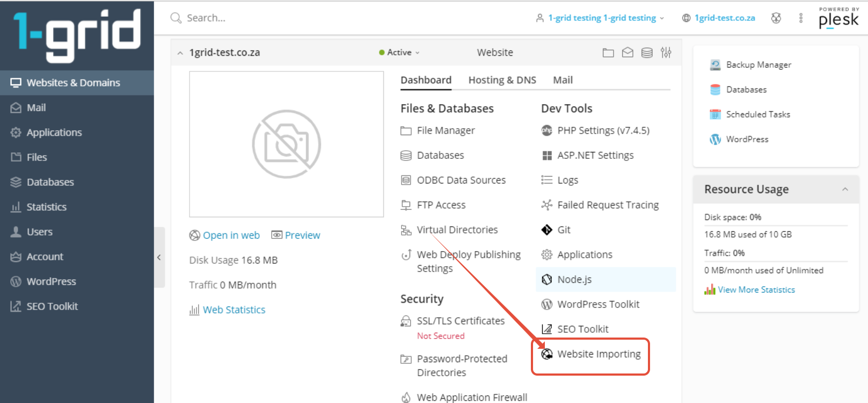
Task: Open the Active status dropdown
Action: point(399,53)
